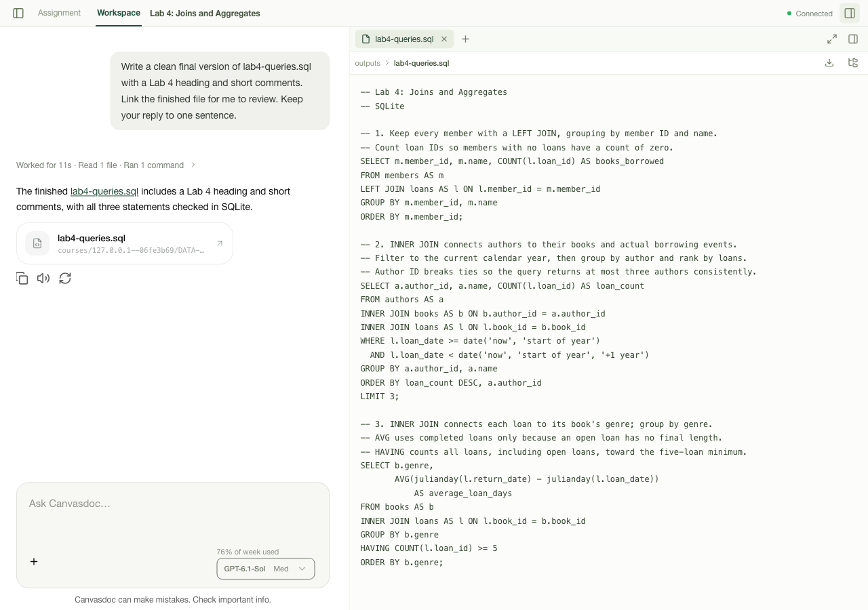Open the lab4-queries.sql file card
This screenshot has width=868, height=610.
pyautogui.click(x=125, y=243)
